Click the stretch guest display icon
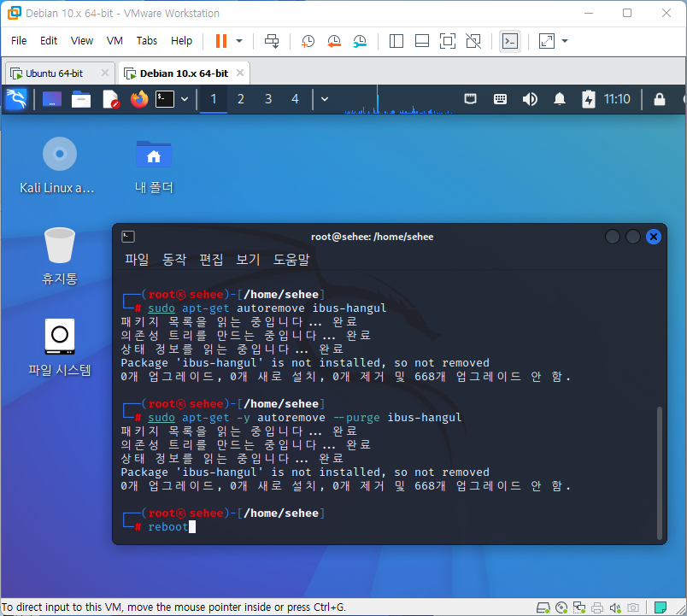 [x=546, y=41]
